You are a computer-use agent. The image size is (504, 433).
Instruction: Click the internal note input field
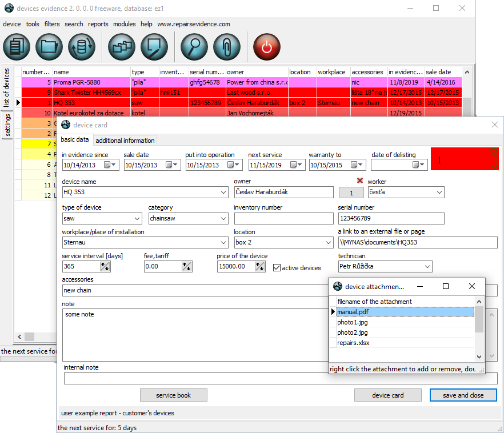tap(281, 378)
